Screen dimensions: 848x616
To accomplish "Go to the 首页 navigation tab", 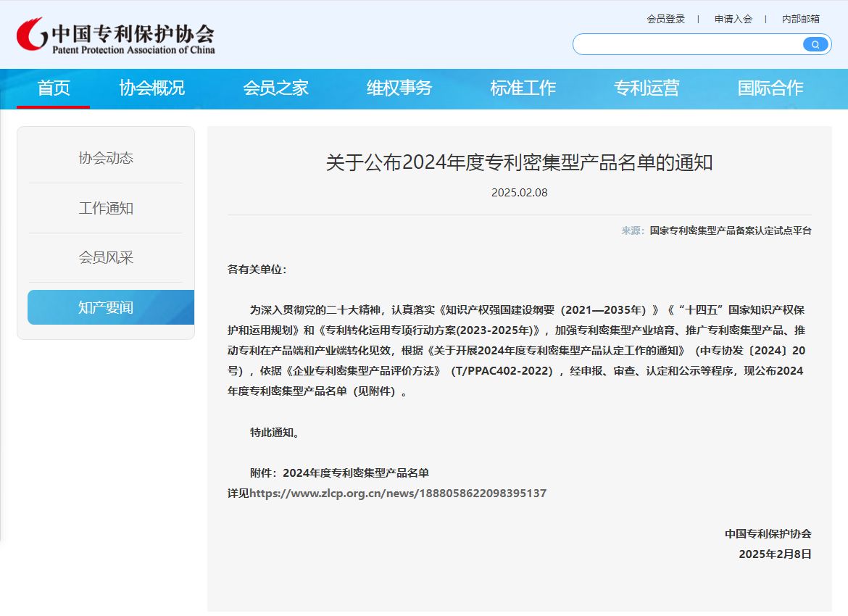I will tap(54, 88).
